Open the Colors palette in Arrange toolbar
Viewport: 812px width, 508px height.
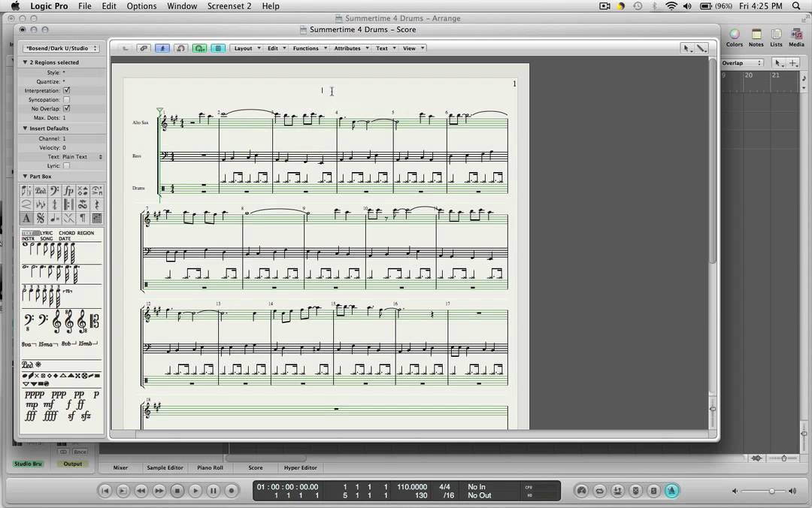pos(734,38)
